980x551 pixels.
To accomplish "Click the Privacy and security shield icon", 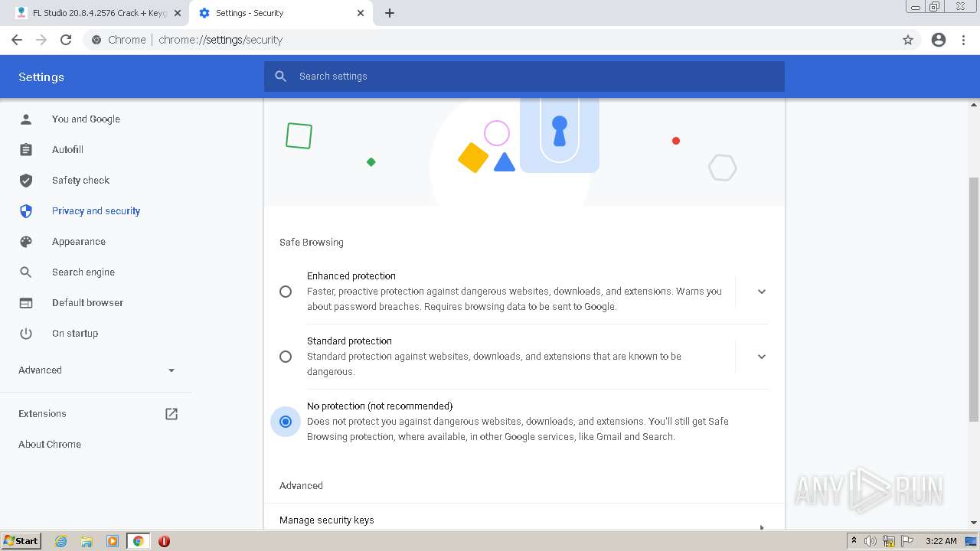I will point(26,211).
